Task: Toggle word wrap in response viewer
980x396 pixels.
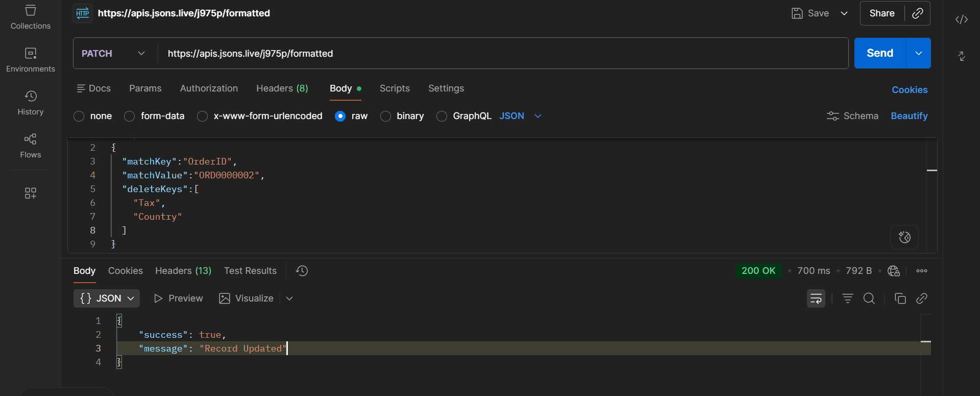Action: (816, 298)
